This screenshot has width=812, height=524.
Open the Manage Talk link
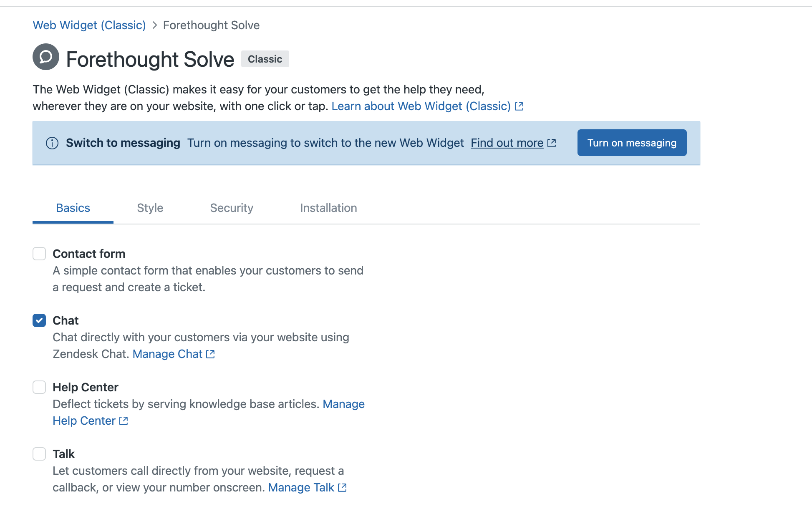point(301,488)
